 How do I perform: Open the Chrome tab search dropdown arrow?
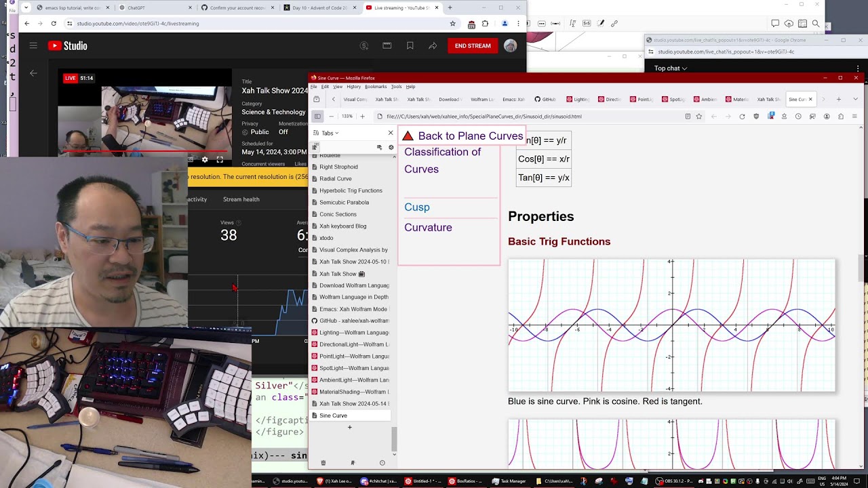(26, 7)
